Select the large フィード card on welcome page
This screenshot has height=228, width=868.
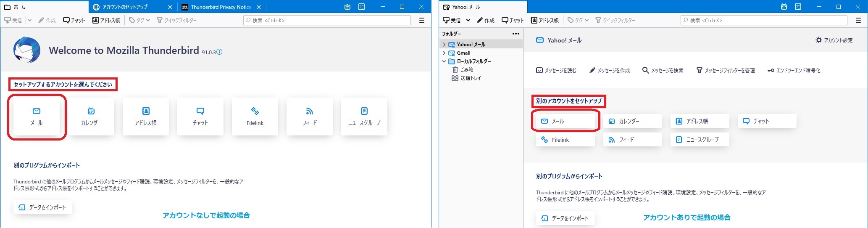[x=309, y=117]
